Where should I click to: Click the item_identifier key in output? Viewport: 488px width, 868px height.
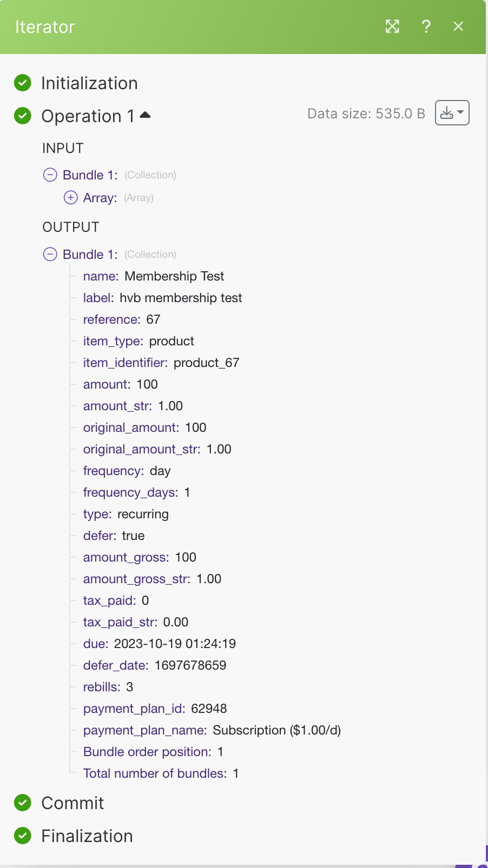click(126, 363)
